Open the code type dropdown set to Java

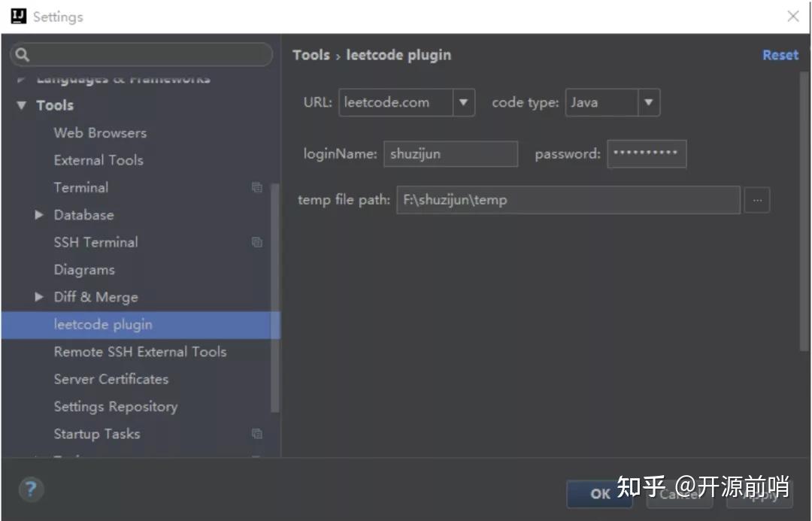click(648, 102)
